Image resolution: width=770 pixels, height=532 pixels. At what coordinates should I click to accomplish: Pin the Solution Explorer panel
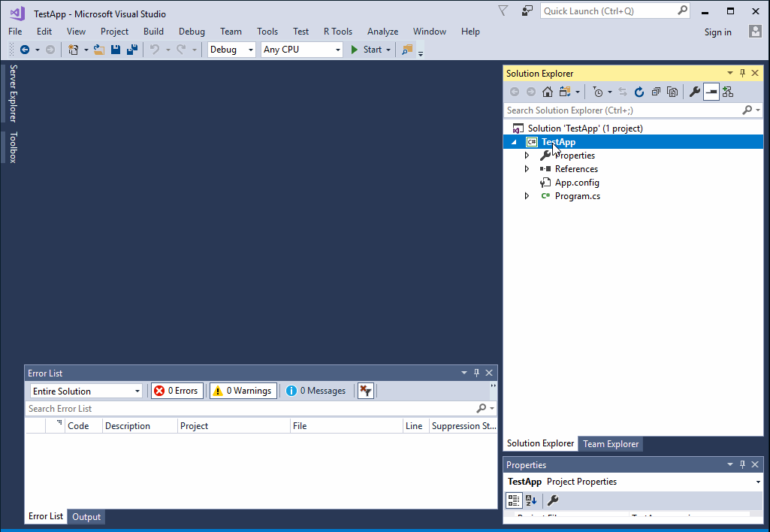tap(742, 73)
